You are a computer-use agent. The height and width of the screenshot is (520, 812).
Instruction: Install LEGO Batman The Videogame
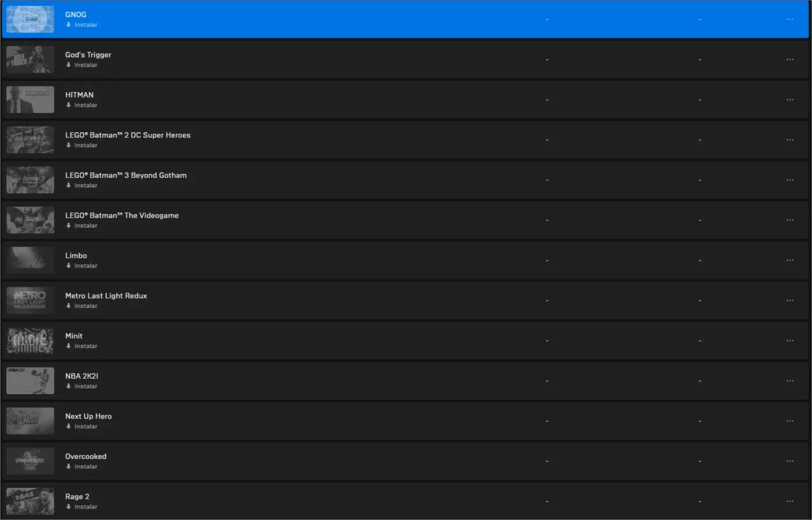(82, 226)
